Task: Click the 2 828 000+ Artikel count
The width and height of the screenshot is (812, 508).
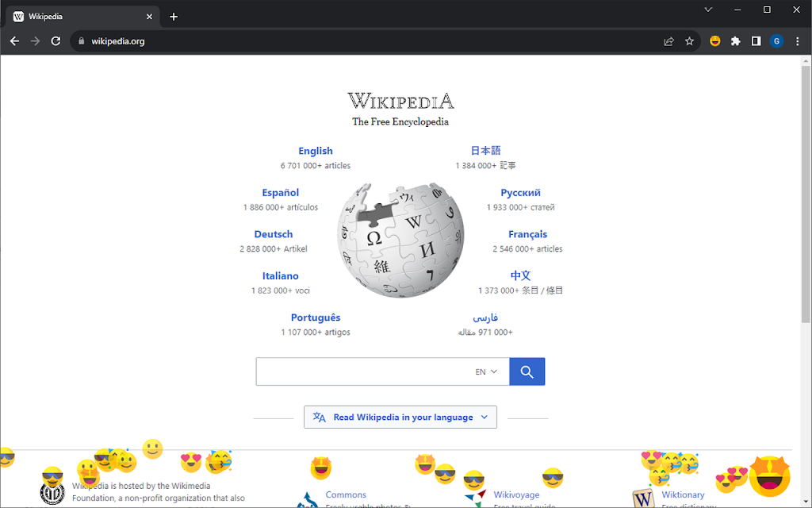Action: (274, 248)
